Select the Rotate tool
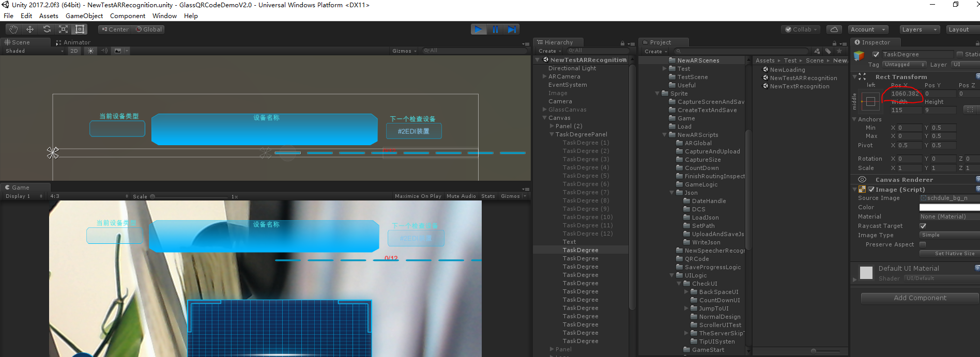This screenshot has height=357, width=980. point(47,29)
